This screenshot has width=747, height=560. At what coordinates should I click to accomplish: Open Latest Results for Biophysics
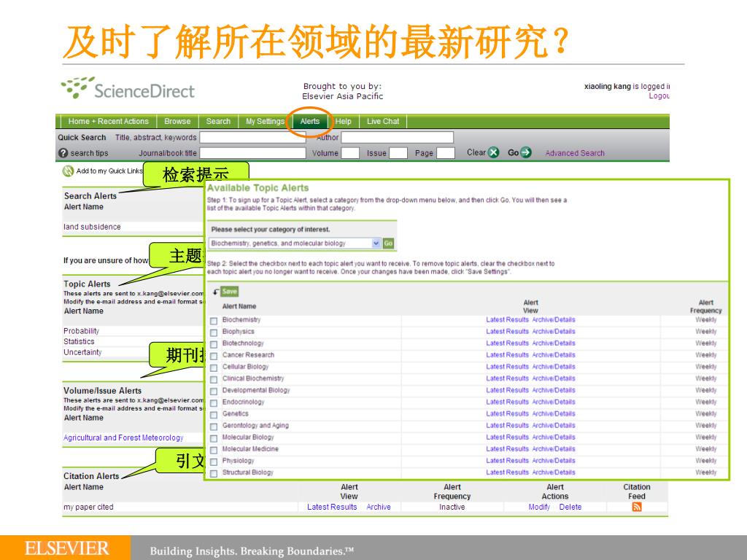click(x=507, y=332)
